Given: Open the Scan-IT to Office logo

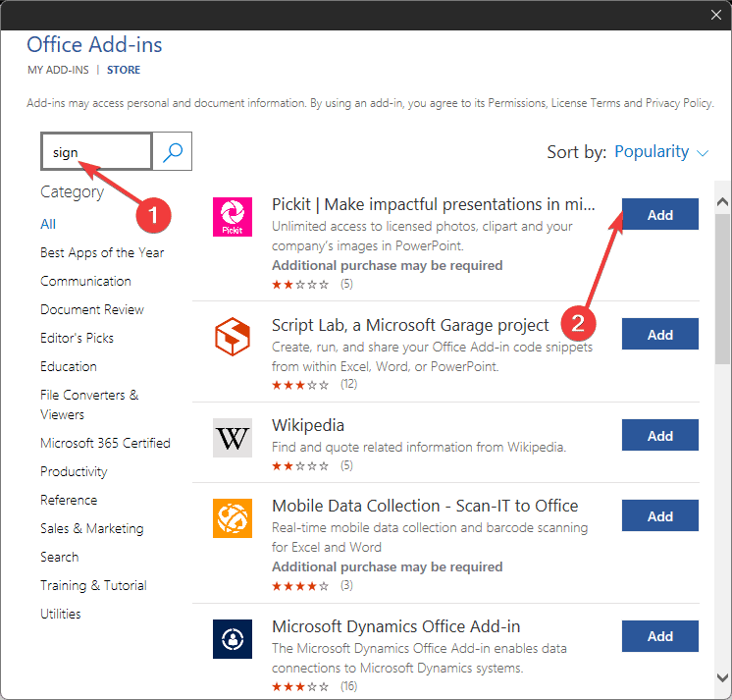Looking at the screenshot, I should click(x=233, y=518).
